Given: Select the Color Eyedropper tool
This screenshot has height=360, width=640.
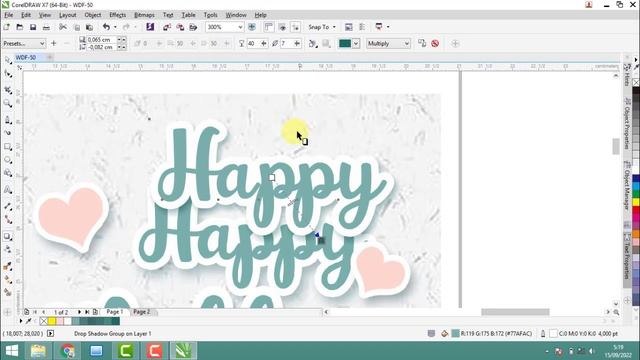Looking at the screenshot, I should tap(7, 266).
